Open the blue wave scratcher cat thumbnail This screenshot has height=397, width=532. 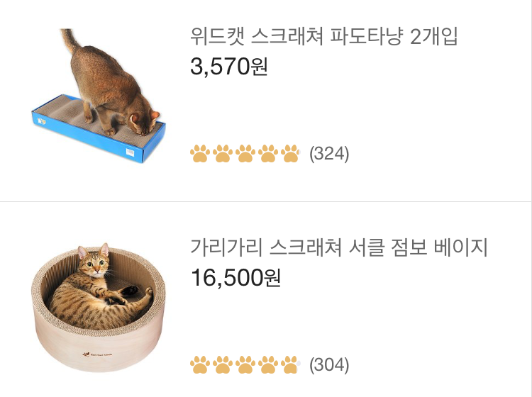pyautogui.click(x=99, y=95)
